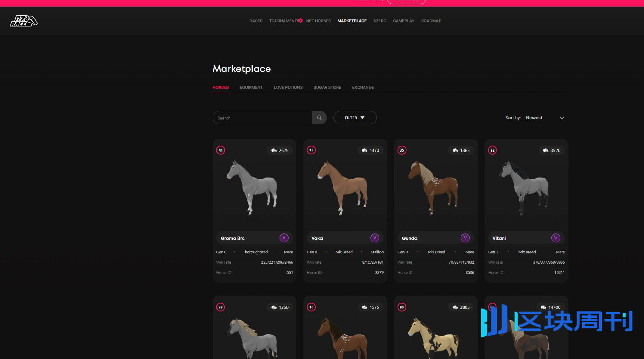Switch to the Equipment tab
Image resolution: width=644 pixels, height=359 pixels.
251,87
